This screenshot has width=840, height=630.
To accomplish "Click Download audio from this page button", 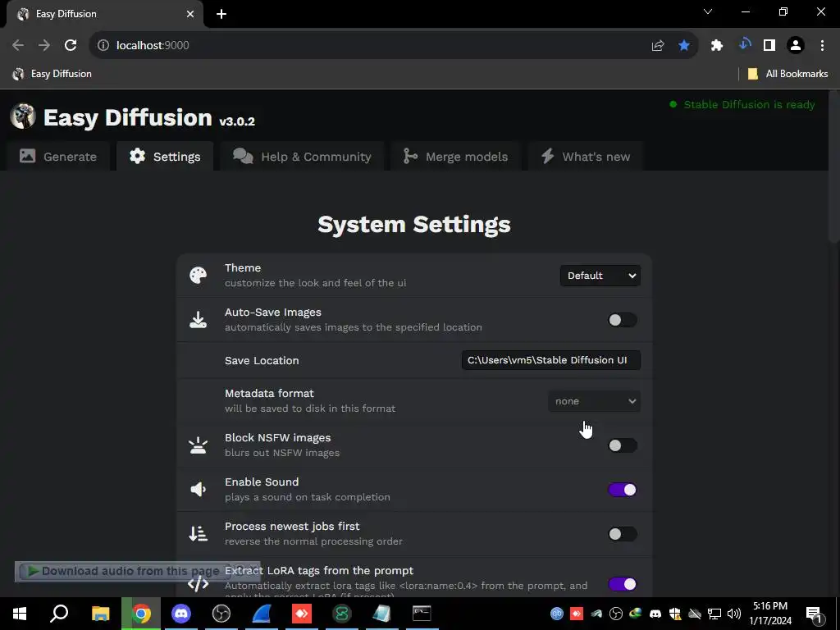I will click(x=125, y=571).
